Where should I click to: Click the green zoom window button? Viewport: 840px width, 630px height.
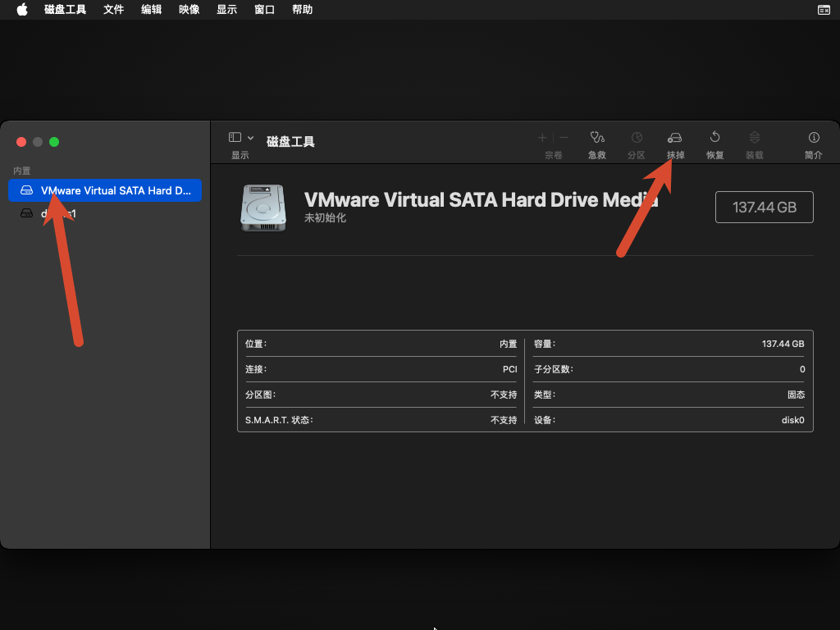(54, 142)
